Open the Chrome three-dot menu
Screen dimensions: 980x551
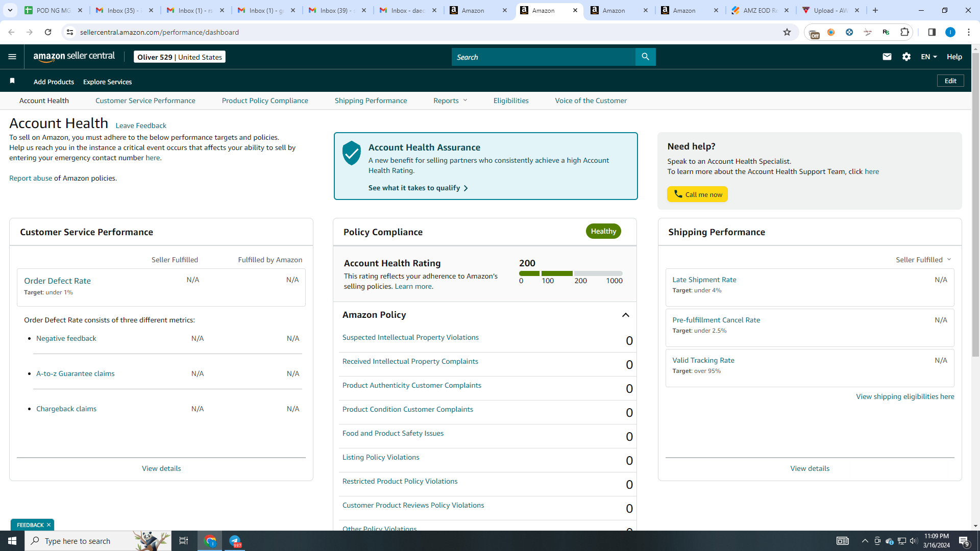(969, 32)
